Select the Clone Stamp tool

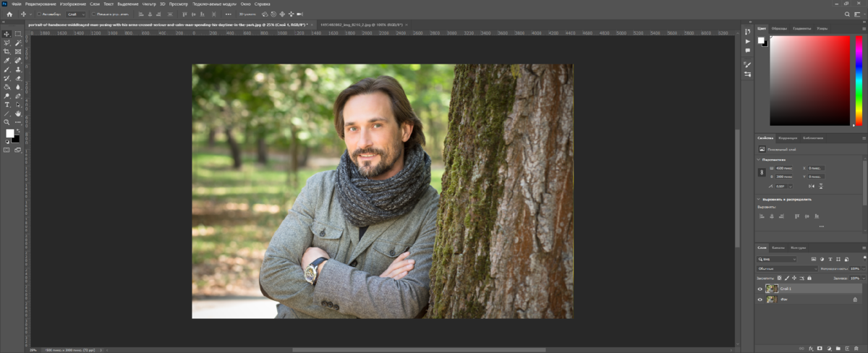[x=18, y=69]
